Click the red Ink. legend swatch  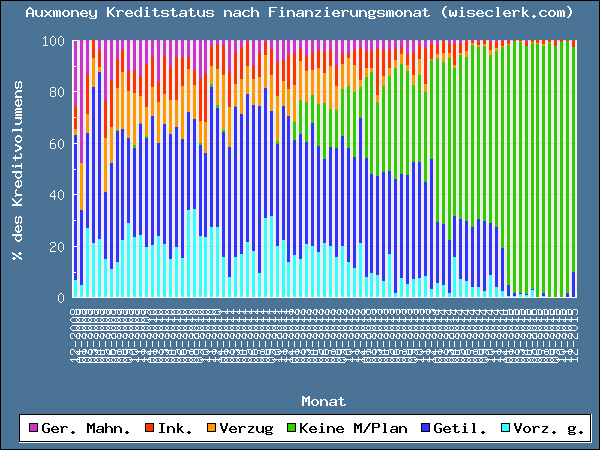tap(149, 429)
